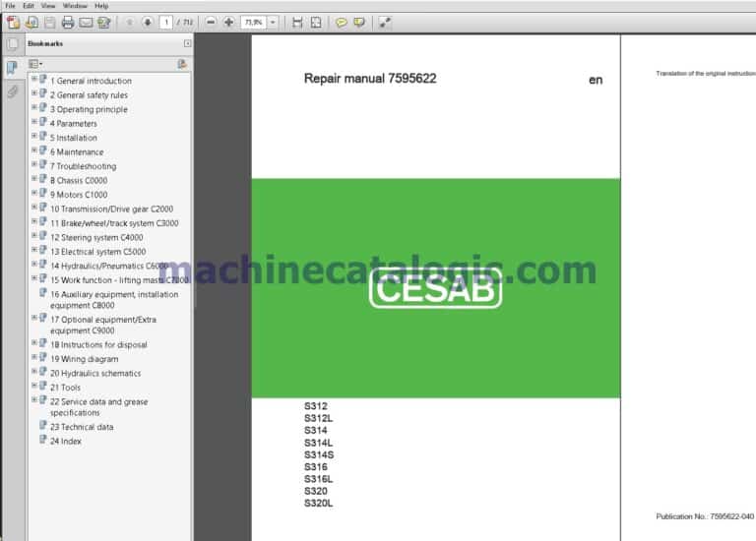Click the 'S320L' model text
This screenshot has height=541, width=756.
coord(319,504)
